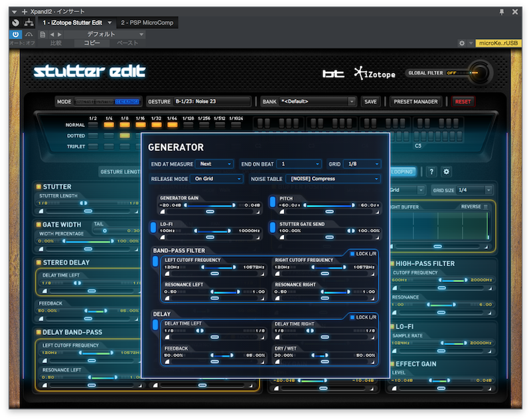This screenshot has height=420, width=531.
Task: Select Normal 1/64 stutter grid cell
Action: click(x=172, y=125)
